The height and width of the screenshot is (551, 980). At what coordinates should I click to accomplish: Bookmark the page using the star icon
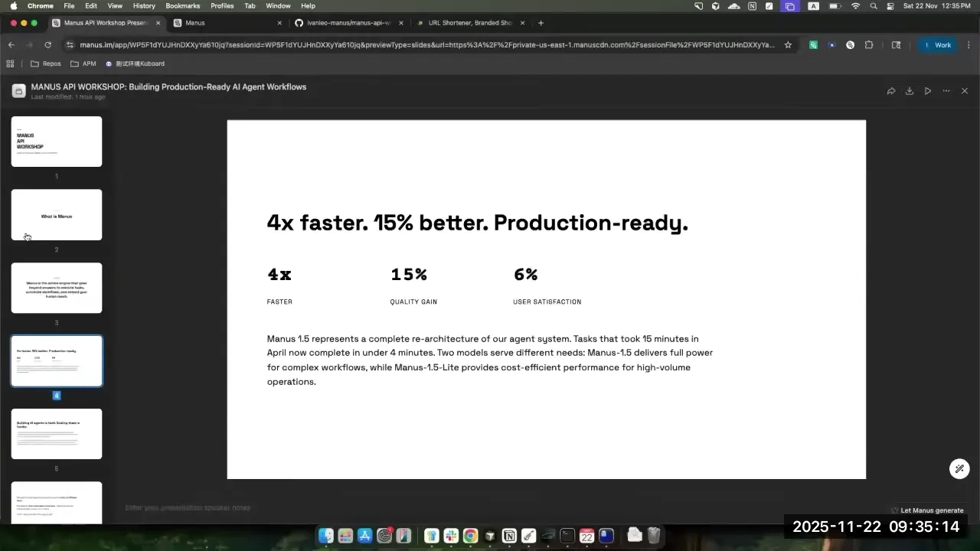788,44
